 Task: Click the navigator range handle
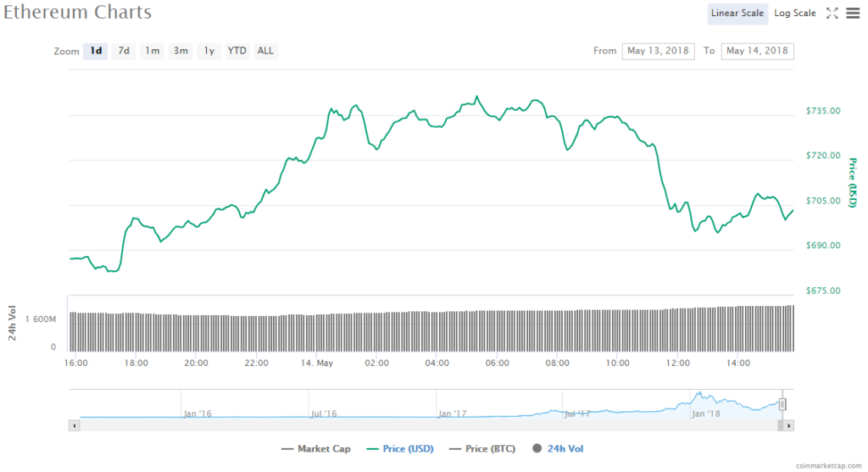(782, 404)
